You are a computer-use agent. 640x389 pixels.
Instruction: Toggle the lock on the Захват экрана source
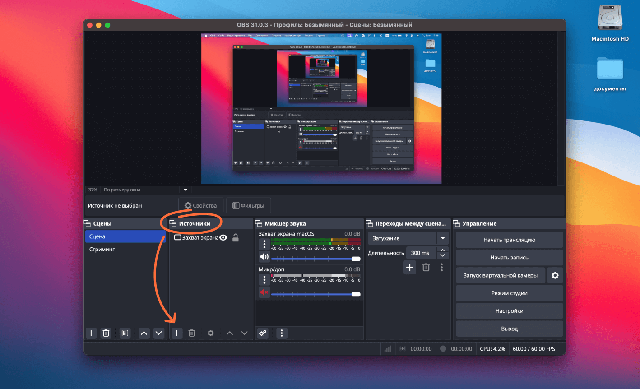(x=236, y=238)
